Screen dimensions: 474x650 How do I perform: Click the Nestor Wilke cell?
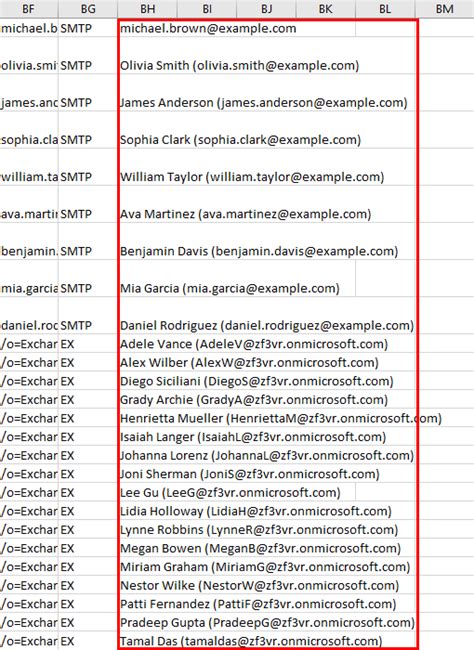[260, 585]
